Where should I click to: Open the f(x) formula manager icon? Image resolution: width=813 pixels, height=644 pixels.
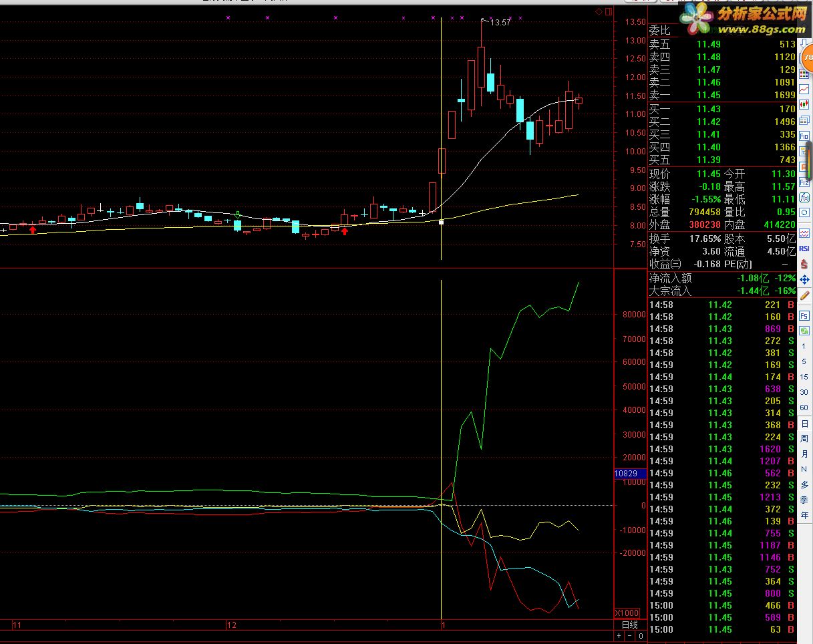804,197
